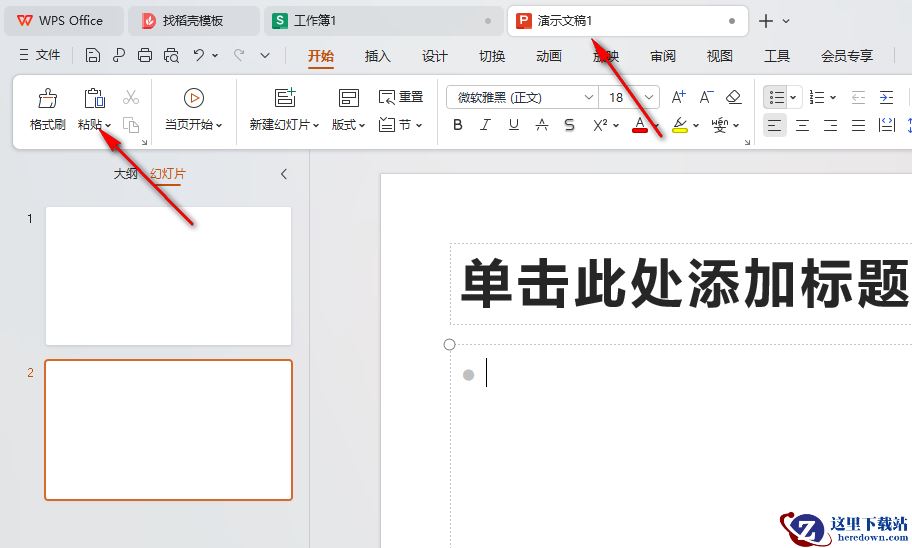Image resolution: width=912 pixels, height=548 pixels.
Task: Open the 找稻壳模板 tab
Action: (194, 21)
